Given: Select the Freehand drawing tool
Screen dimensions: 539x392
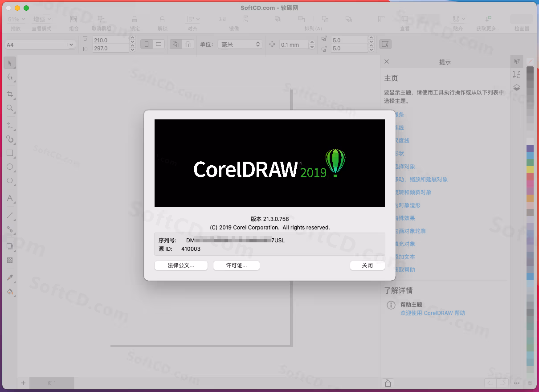Looking at the screenshot, I should 10,126.
